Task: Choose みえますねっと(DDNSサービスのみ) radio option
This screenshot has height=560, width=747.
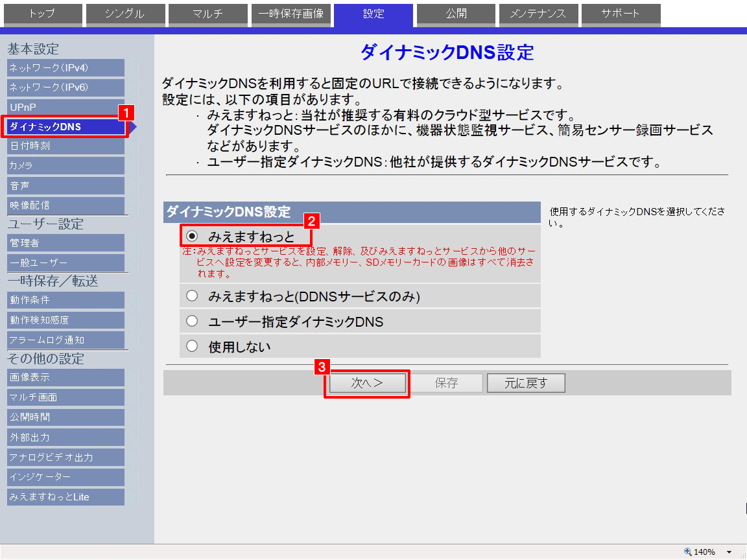Action: [192, 296]
